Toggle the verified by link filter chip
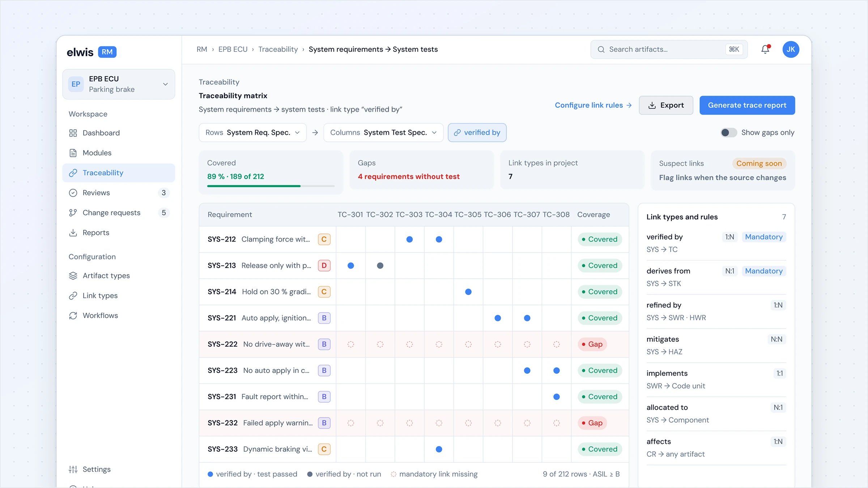868x488 pixels. pos(477,133)
